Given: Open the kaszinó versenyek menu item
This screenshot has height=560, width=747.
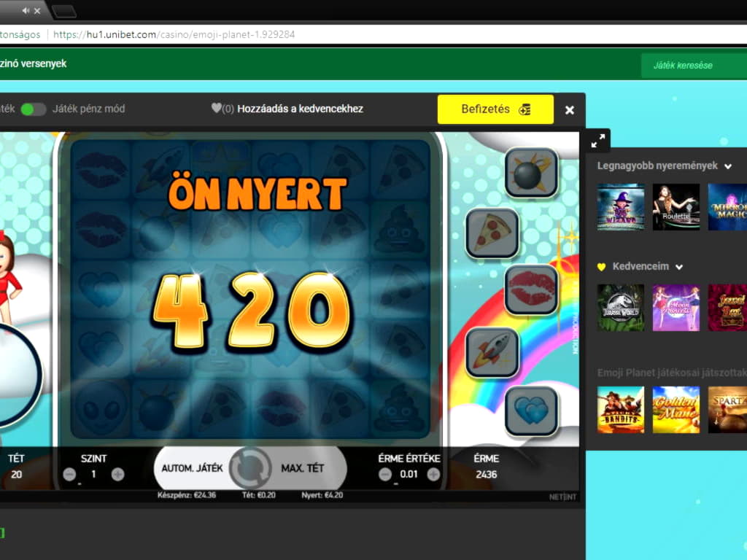Looking at the screenshot, I should coord(34,63).
